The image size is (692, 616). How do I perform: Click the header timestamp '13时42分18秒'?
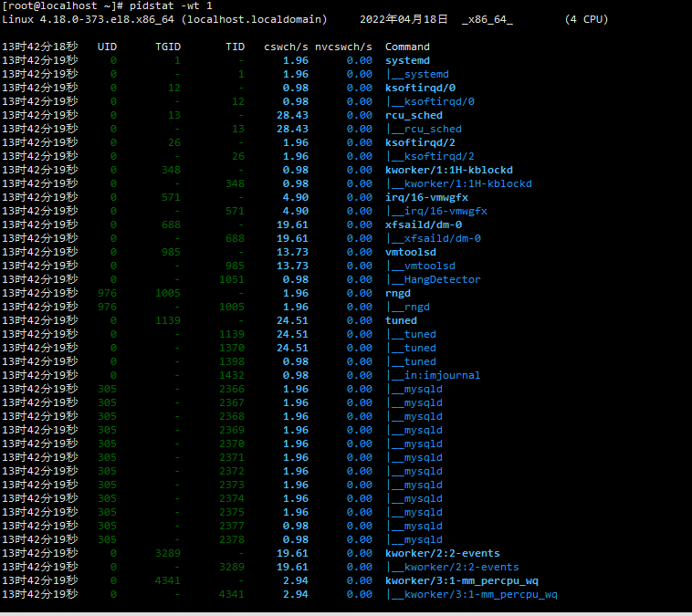(40, 47)
